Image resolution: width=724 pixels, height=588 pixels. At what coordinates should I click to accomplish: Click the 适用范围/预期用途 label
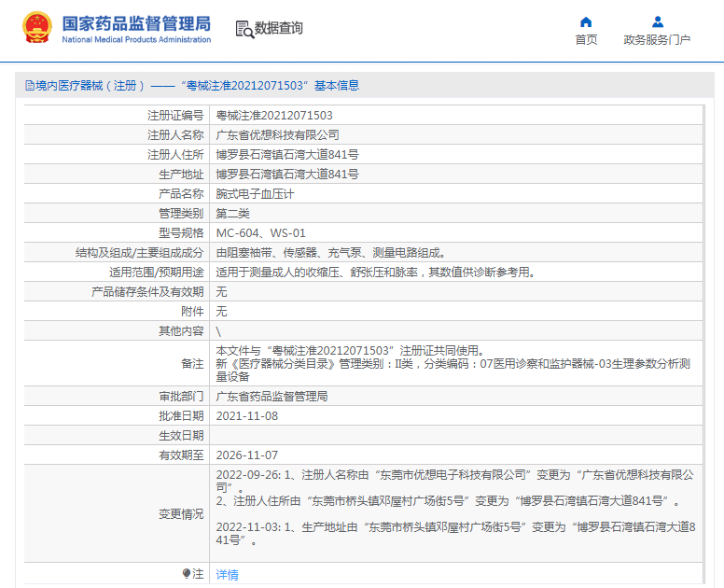click(x=157, y=272)
